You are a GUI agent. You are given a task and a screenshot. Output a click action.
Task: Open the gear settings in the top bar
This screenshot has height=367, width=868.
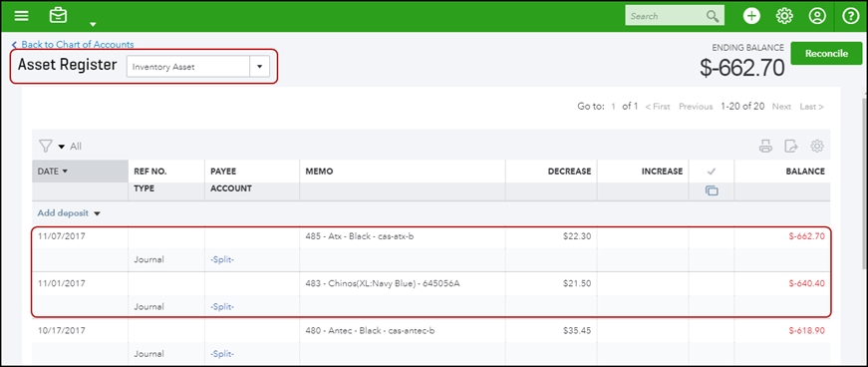click(784, 16)
